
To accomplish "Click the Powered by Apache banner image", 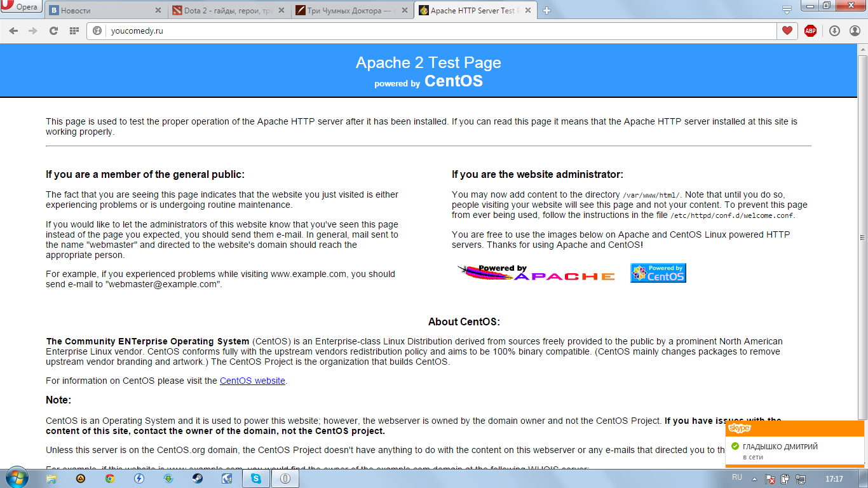I will coord(536,273).
